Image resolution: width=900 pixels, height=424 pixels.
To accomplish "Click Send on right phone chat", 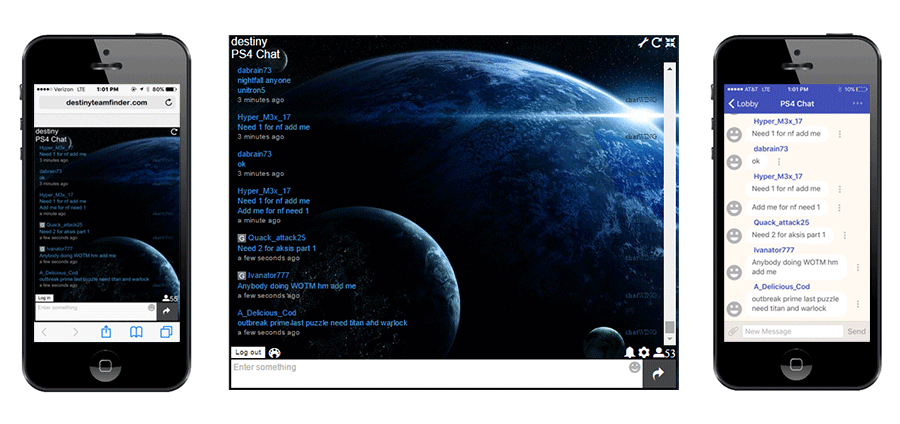I will coord(856,332).
